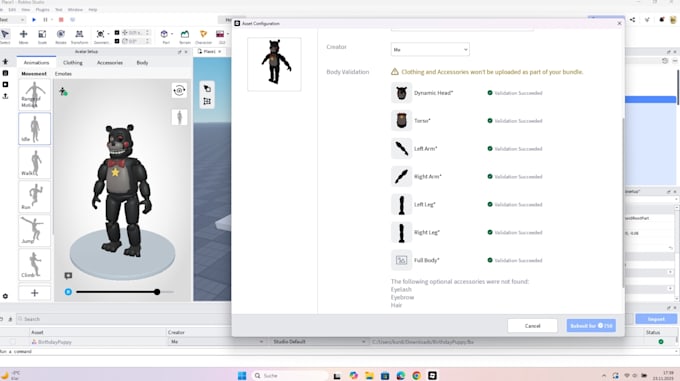
Task: Click the Play test button
Action: coord(34,20)
